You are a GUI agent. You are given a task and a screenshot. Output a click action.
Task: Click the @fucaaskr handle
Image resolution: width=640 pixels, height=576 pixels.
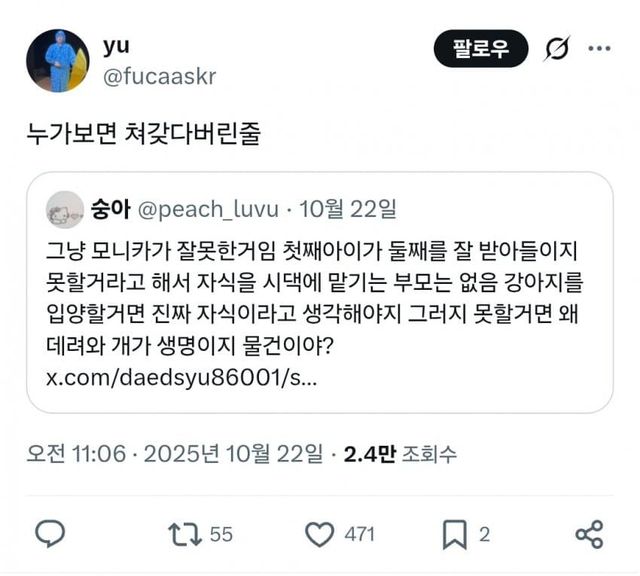158,76
